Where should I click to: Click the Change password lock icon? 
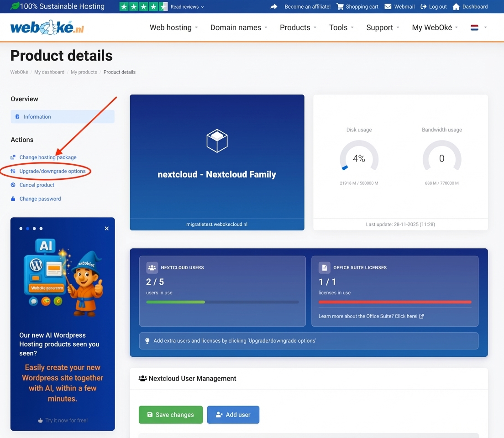tap(13, 198)
